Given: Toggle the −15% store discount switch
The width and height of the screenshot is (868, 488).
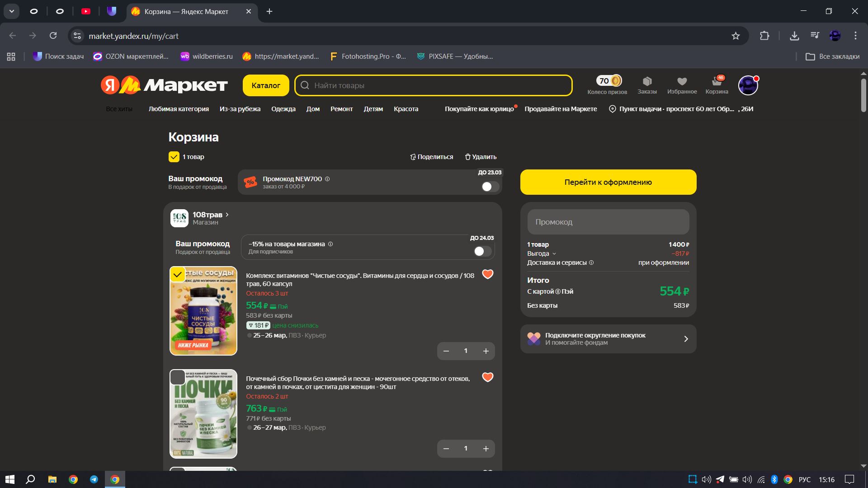Looking at the screenshot, I should point(482,251).
